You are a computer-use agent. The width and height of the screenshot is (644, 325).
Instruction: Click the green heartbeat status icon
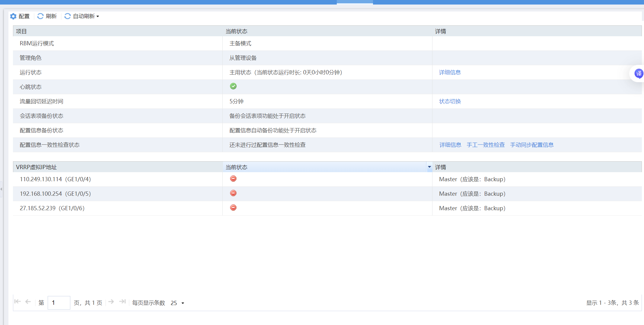coord(233,86)
